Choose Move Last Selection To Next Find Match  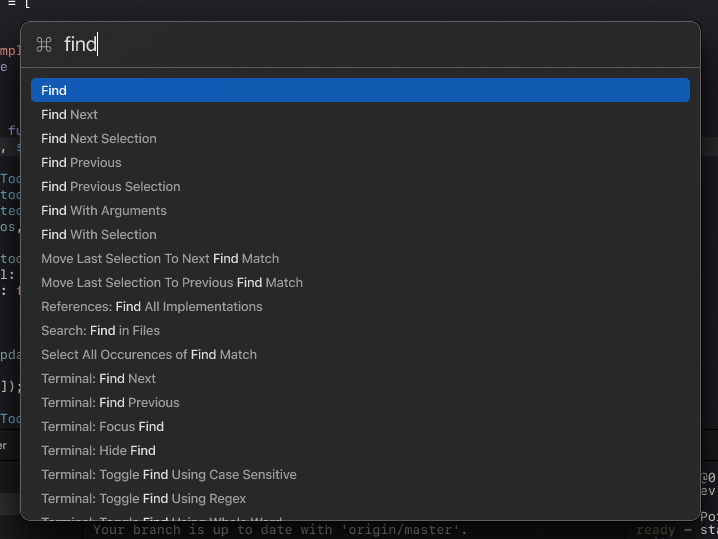tap(360, 259)
